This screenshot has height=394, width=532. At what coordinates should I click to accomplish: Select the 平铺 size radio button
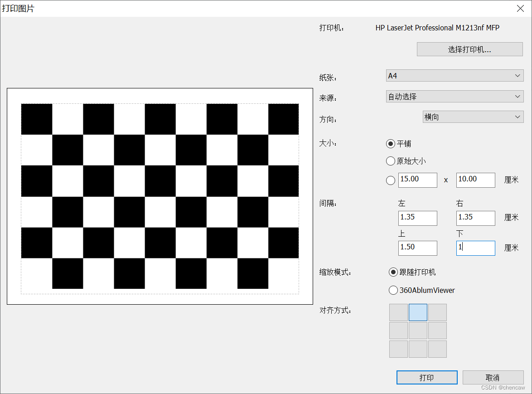pyautogui.click(x=391, y=144)
